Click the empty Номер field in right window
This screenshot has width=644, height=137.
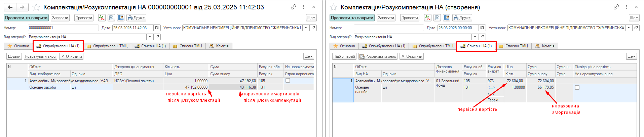click(388, 28)
